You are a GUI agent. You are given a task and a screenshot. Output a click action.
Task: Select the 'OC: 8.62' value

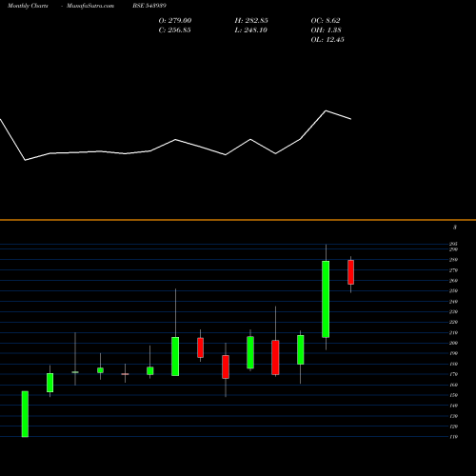pyautogui.click(x=326, y=21)
